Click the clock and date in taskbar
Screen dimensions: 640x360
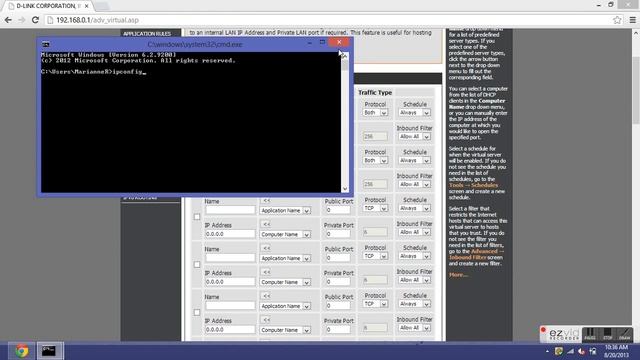pyautogui.click(x=616, y=351)
